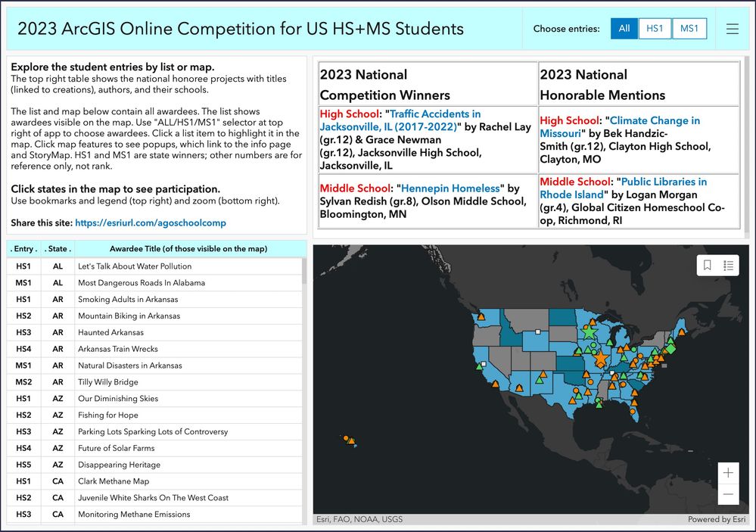This screenshot has height=532, width=756.
Task: Select the All entries filter
Action: tap(624, 29)
